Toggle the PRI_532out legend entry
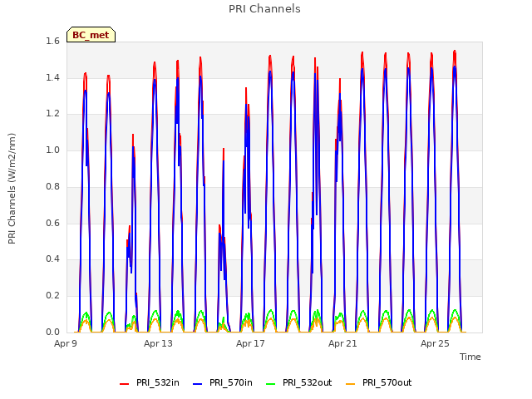The image size is (532, 399). pyautogui.click(x=299, y=382)
